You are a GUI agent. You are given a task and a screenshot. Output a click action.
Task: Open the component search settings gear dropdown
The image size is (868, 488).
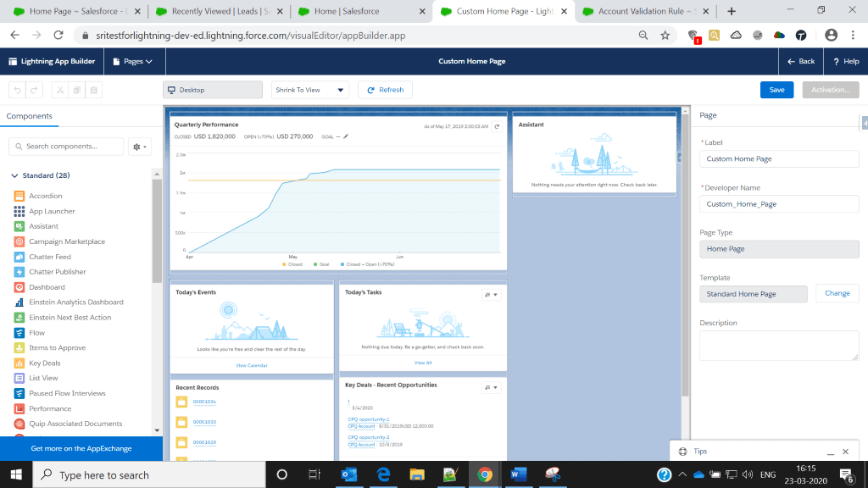point(139,147)
